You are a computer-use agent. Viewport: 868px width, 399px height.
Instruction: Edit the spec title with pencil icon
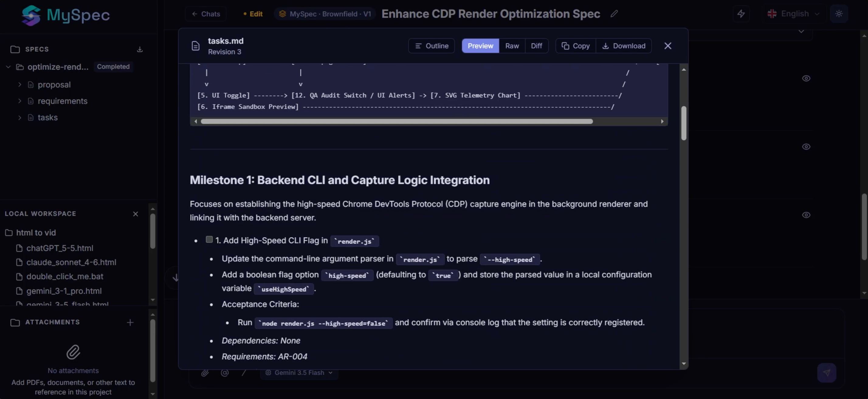click(614, 14)
